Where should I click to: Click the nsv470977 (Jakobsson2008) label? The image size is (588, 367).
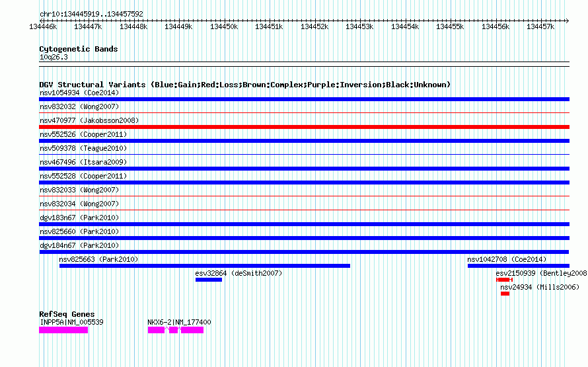coord(89,120)
